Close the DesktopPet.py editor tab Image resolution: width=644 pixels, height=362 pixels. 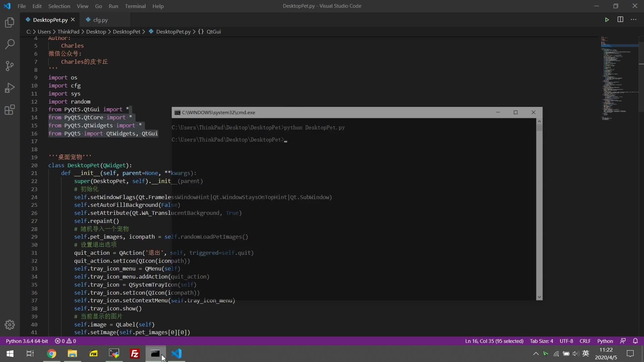click(x=73, y=20)
